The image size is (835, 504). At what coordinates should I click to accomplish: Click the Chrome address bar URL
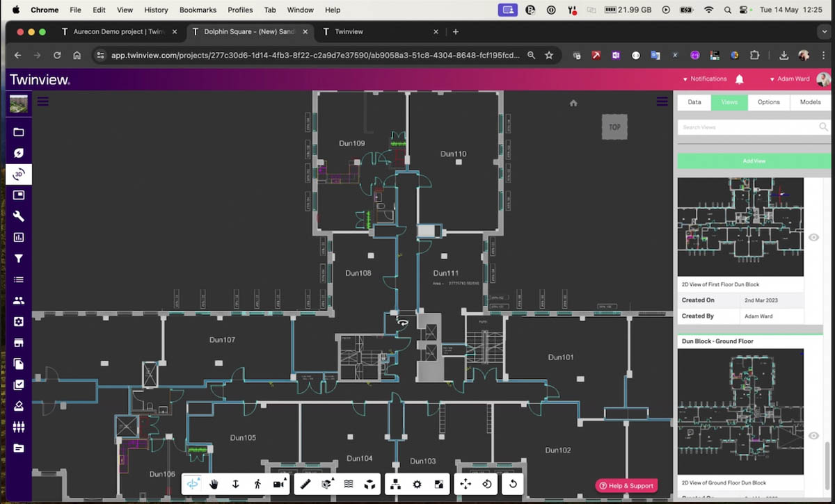click(315, 56)
